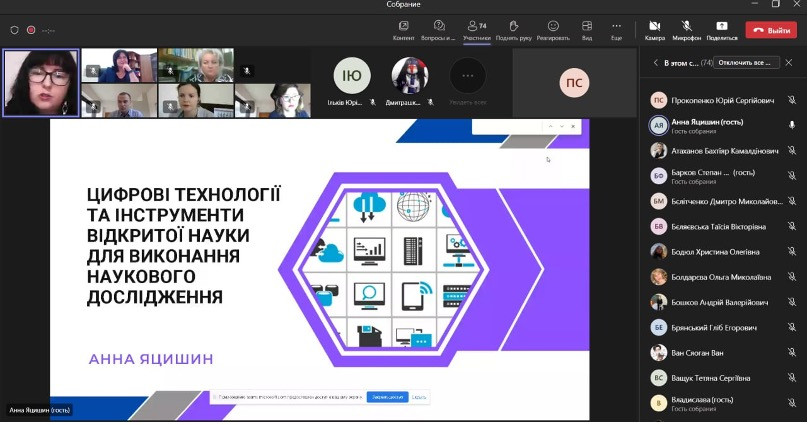Toggle mic icon for Бєлітченко Дмитро
Viewport: 810px width, 425px height.
point(791,201)
